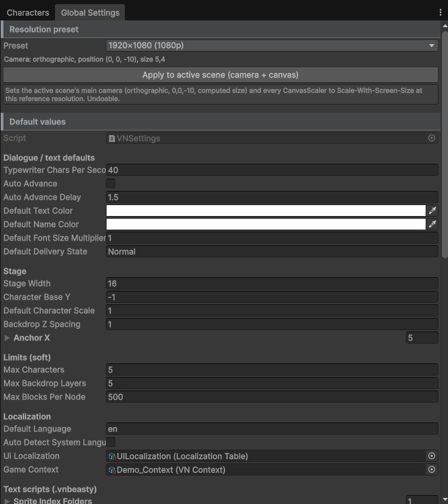This screenshot has height=504, width=448.
Task: Open object picker for Ui Localization
Action: click(431, 456)
